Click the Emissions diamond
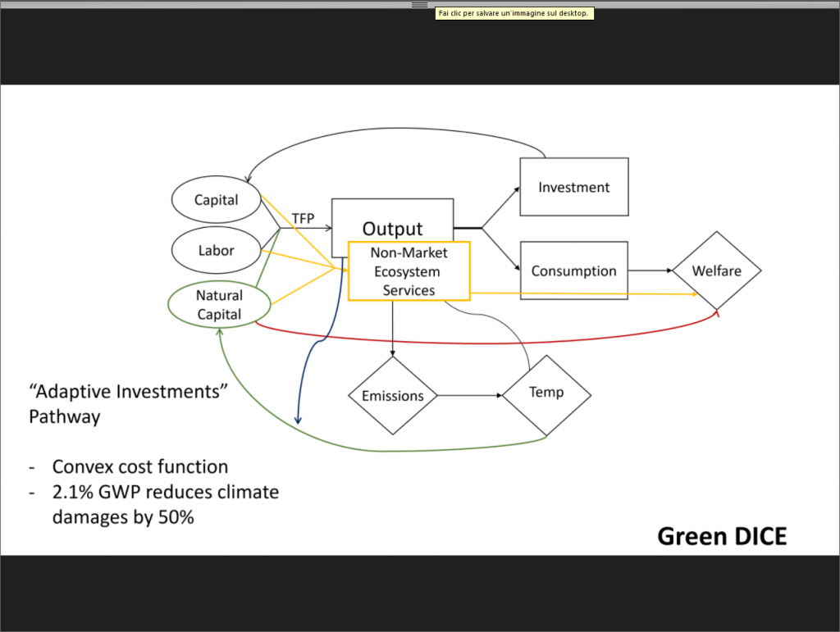This screenshot has height=632, width=840. (393, 396)
